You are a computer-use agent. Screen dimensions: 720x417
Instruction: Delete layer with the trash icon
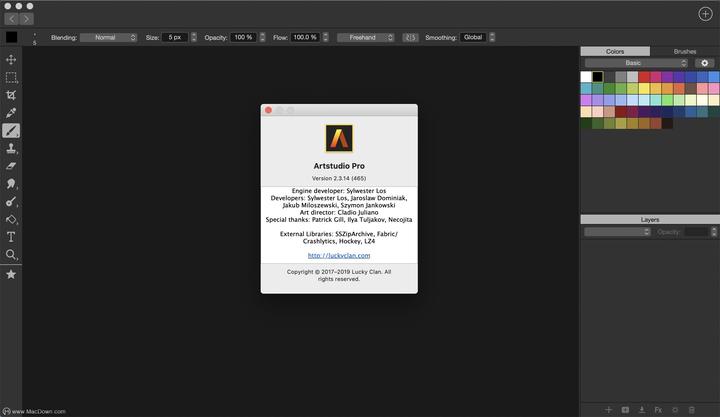[692, 410]
